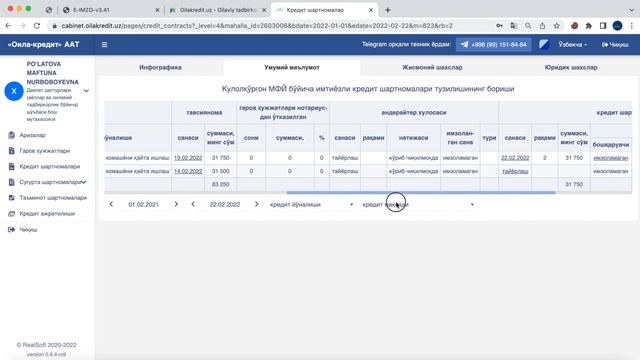Switch to the Умумий маълумот tab
640x360 pixels.
click(x=292, y=67)
